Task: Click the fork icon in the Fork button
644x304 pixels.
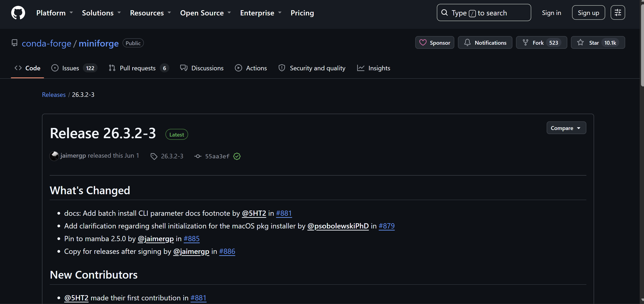Action: point(525,42)
